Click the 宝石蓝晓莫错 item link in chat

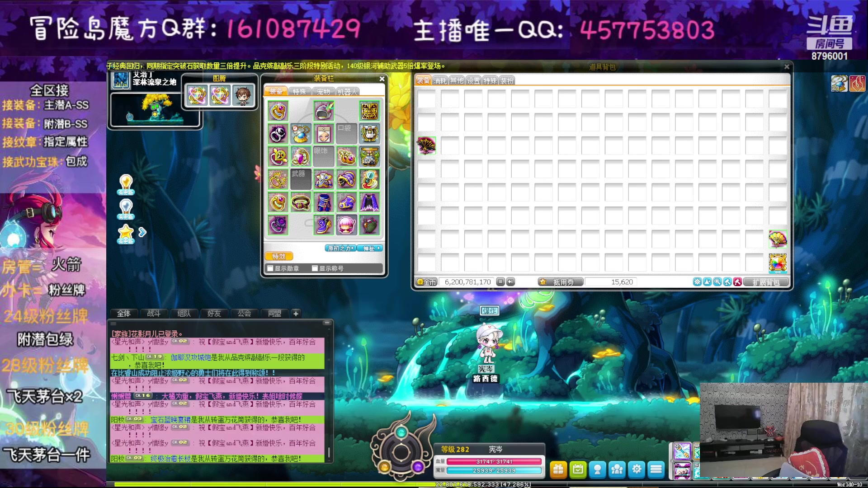pyautogui.click(x=170, y=420)
